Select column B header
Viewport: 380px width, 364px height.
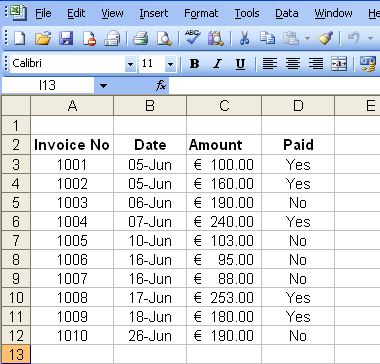point(150,106)
